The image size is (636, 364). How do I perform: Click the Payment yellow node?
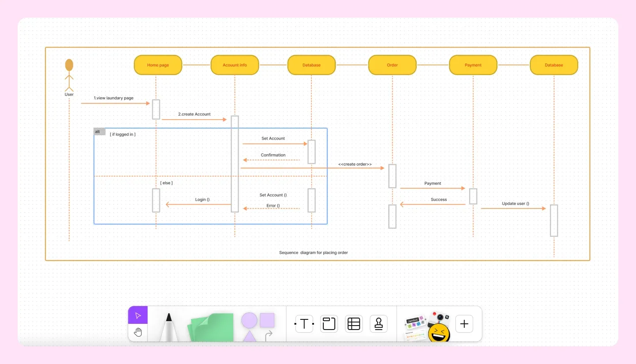(473, 65)
